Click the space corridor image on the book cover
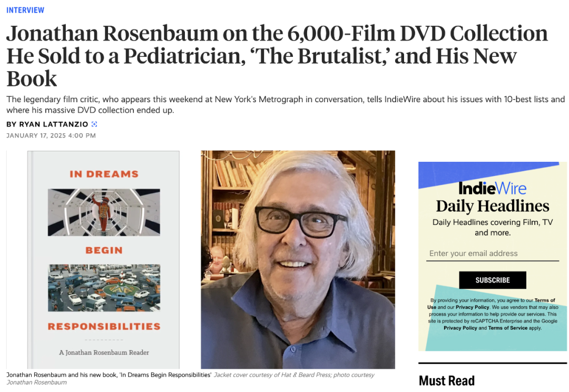The width and height of the screenshot is (569, 392). 104,212
